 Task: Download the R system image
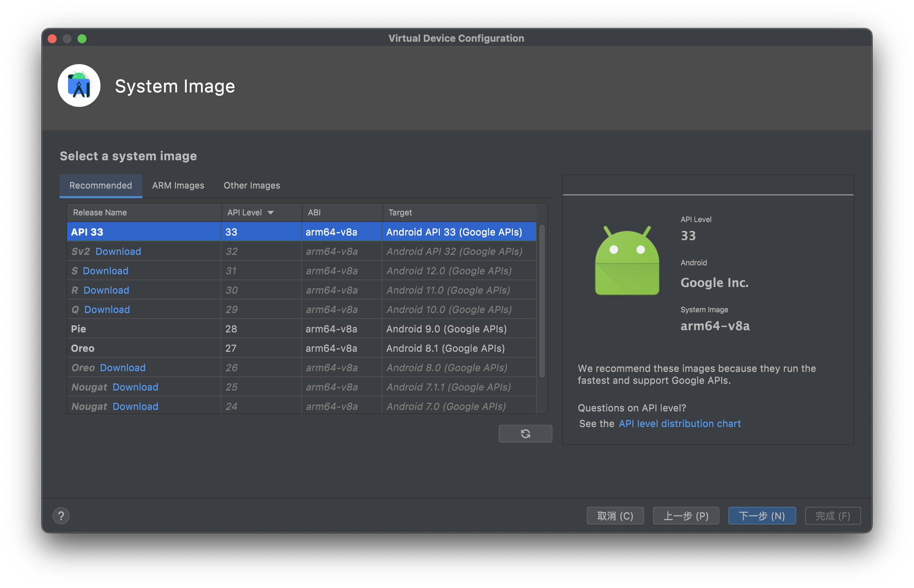pos(106,290)
